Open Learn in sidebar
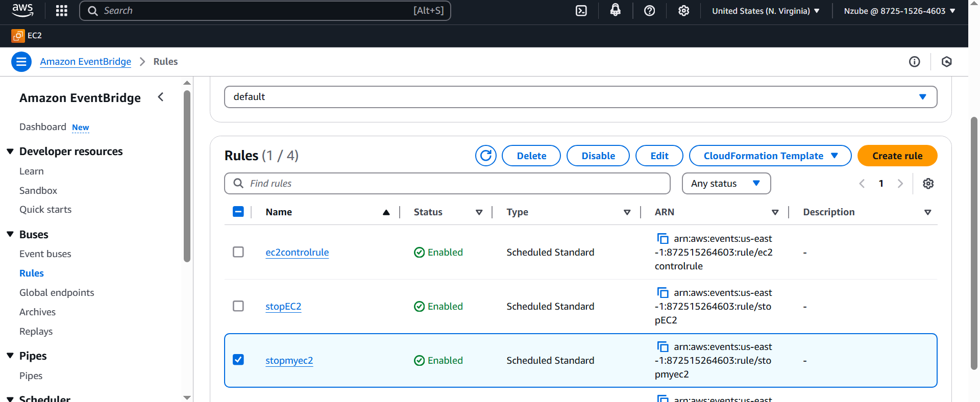The height and width of the screenshot is (402, 980). coord(32,171)
